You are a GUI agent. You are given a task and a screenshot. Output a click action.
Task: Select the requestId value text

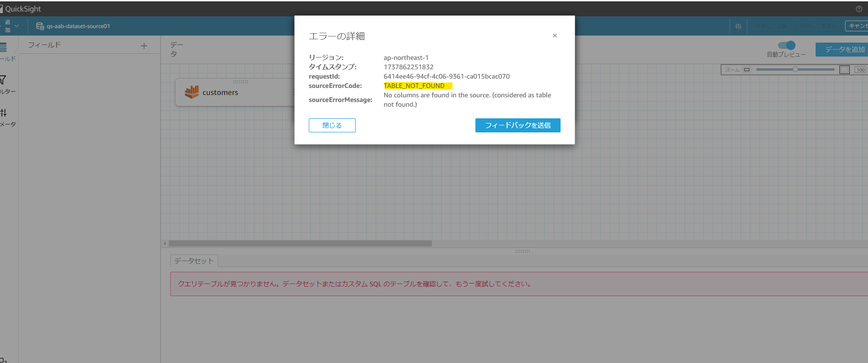447,76
